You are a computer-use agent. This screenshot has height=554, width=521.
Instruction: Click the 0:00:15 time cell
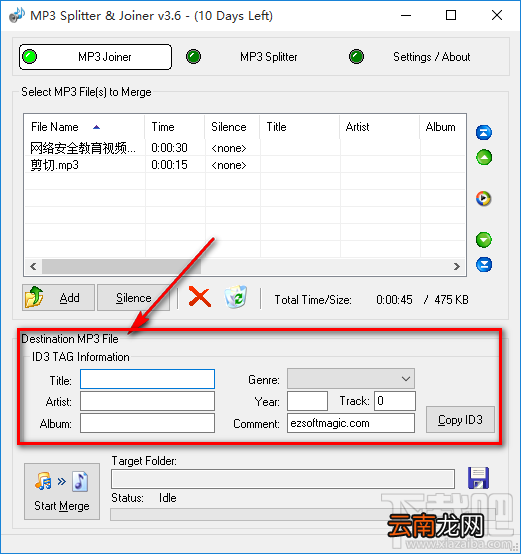(169, 165)
